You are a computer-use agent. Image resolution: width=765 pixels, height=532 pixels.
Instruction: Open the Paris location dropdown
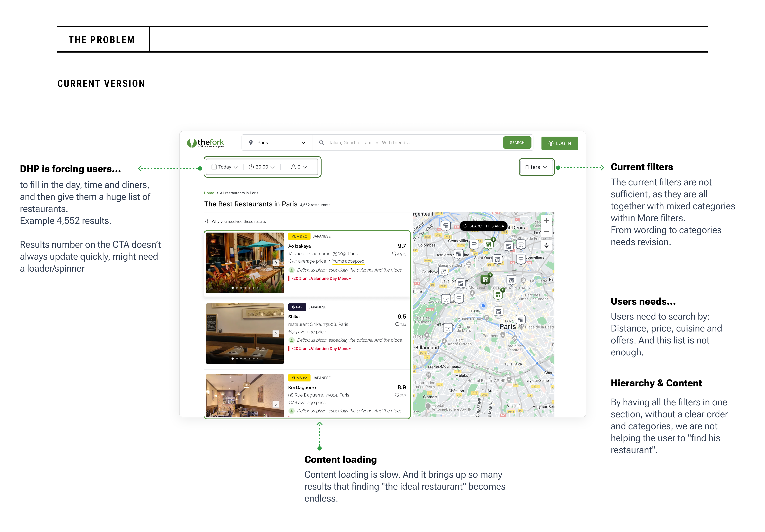277,143
